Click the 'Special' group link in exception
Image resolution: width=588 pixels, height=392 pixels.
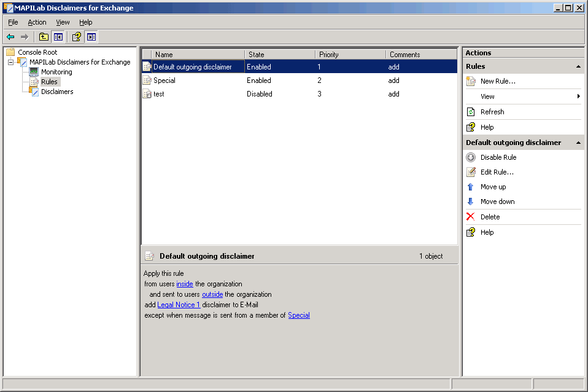pyautogui.click(x=299, y=315)
